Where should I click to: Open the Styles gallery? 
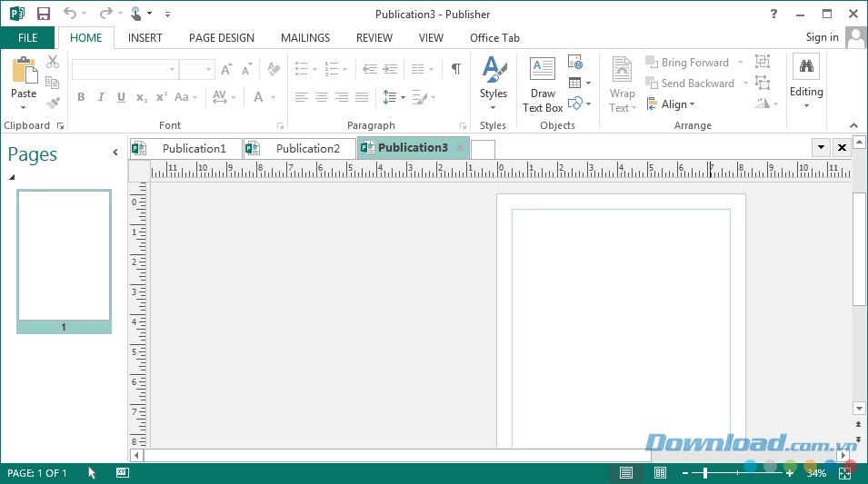click(494, 84)
